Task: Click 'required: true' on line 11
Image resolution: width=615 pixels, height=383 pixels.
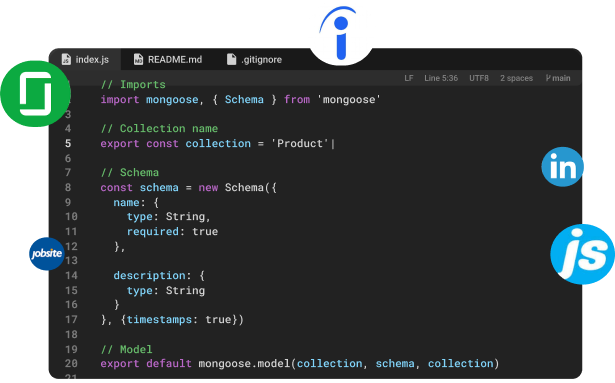Action: tap(172, 232)
